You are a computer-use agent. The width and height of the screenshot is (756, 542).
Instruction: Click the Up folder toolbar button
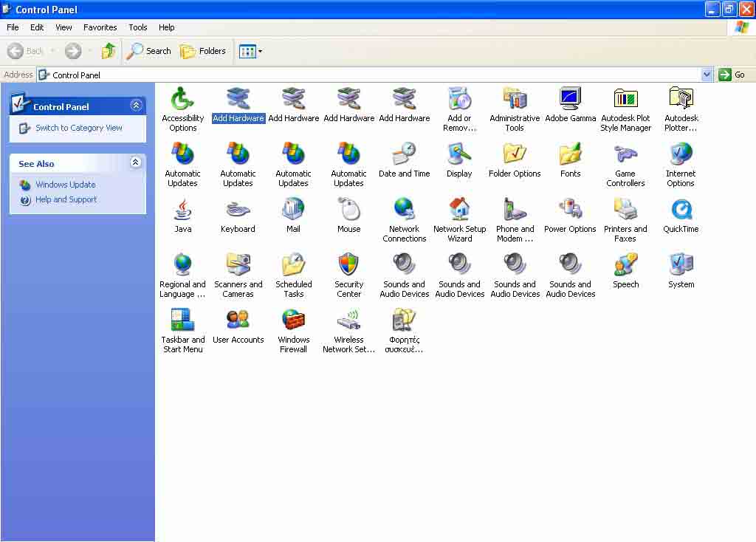[109, 51]
